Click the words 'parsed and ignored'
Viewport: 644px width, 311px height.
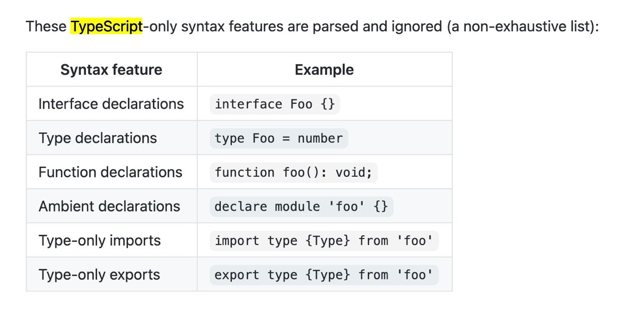tap(377, 26)
